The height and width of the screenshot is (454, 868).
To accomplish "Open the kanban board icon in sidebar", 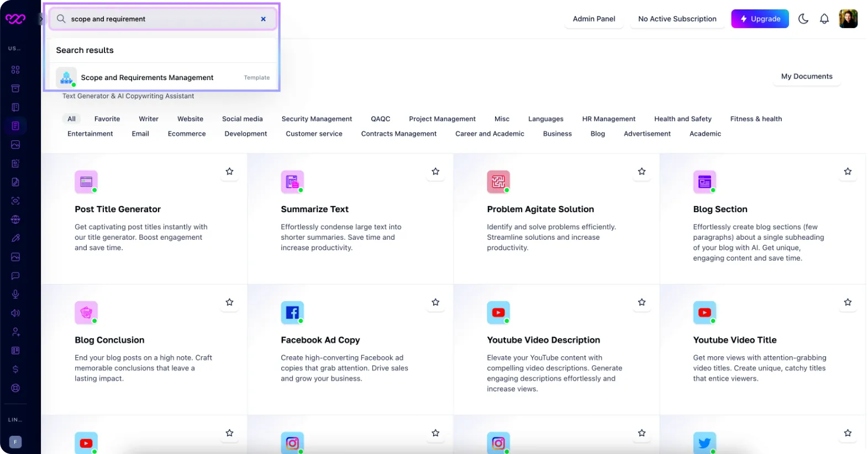I will [x=15, y=351].
